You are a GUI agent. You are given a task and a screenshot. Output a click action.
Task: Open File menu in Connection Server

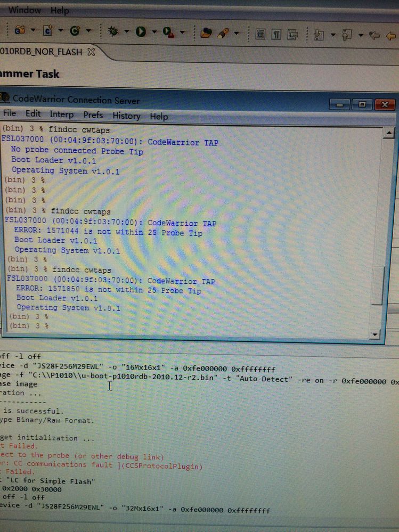point(9,113)
